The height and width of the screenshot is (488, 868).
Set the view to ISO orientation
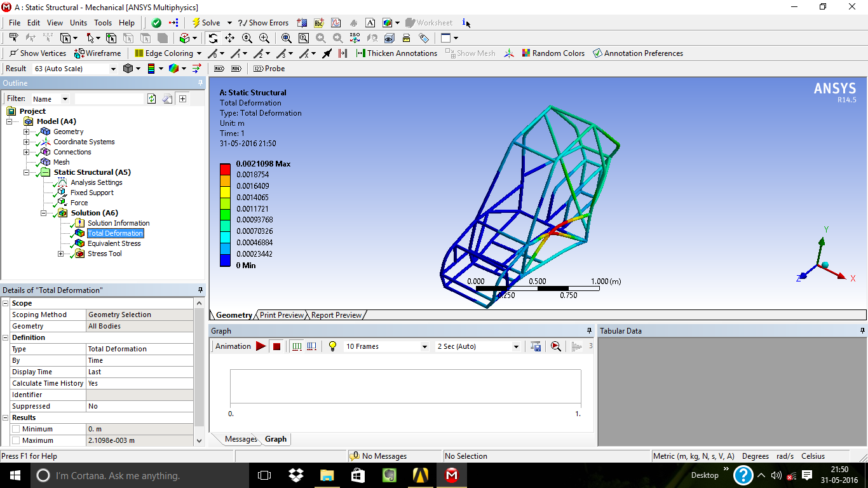coord(355,38)
